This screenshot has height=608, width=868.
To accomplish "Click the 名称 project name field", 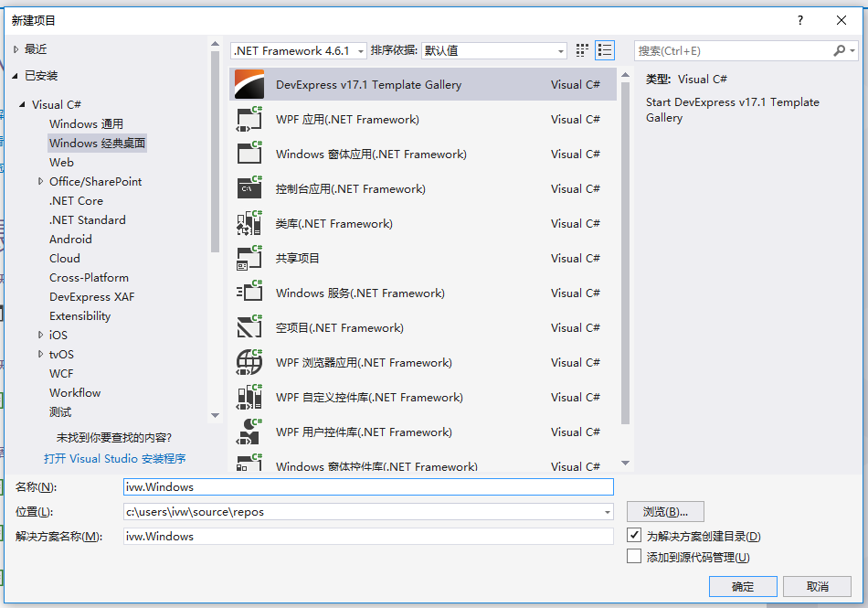I will [x=368, y=486].
